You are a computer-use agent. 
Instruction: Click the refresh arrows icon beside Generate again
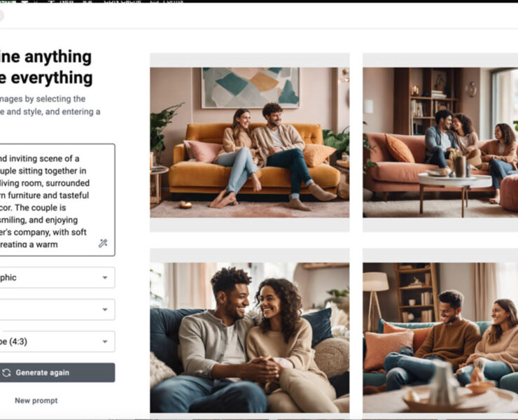point(6,372)
